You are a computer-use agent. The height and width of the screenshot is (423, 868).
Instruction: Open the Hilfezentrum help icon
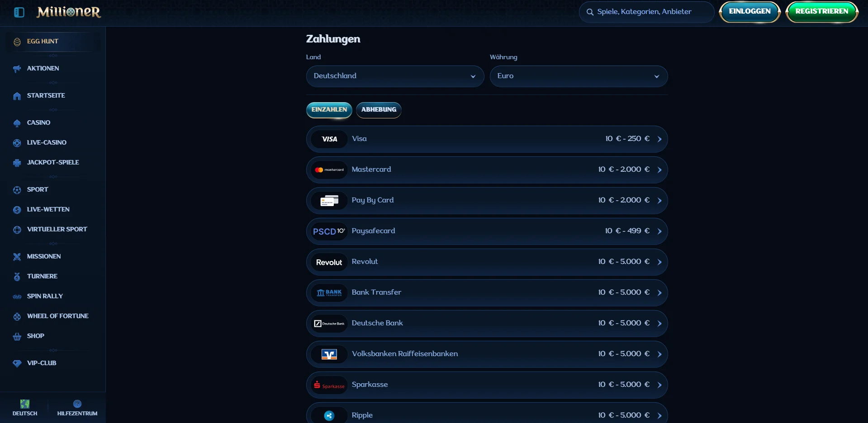click(77, 404)
